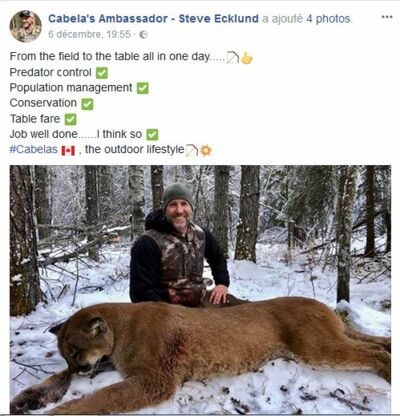Click green check beside Predator control
Viewport: 400px width, 416px height.
102,73
